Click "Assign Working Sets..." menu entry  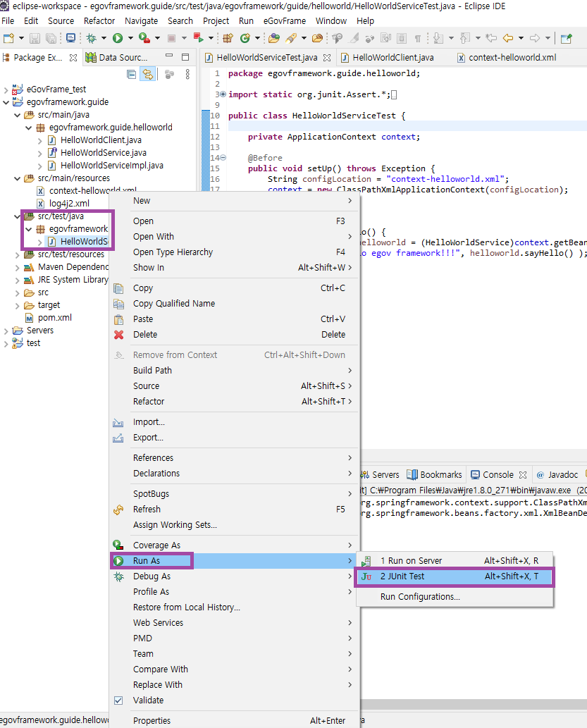tap(234, 525)
